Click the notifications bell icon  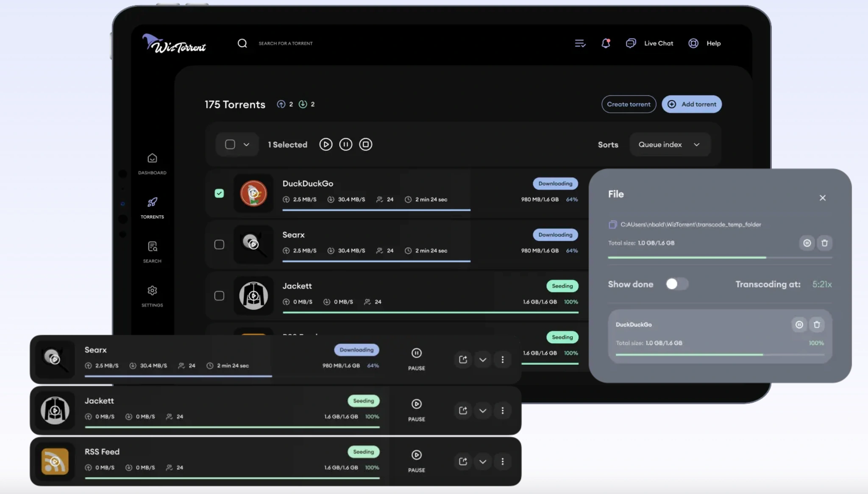coord(606,42)
